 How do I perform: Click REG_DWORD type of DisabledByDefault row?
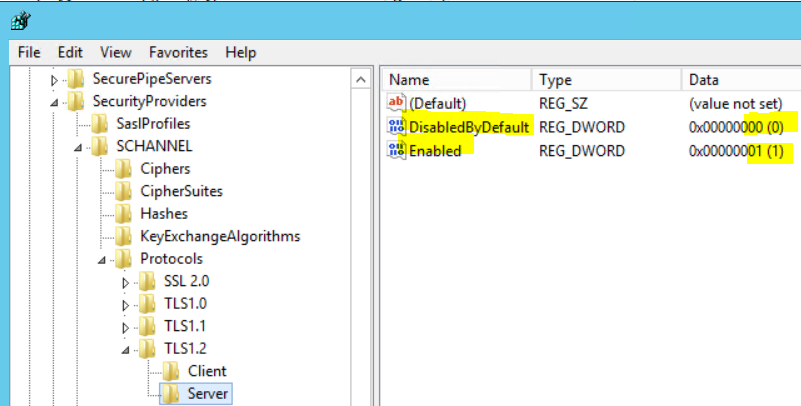pos(582,127)
